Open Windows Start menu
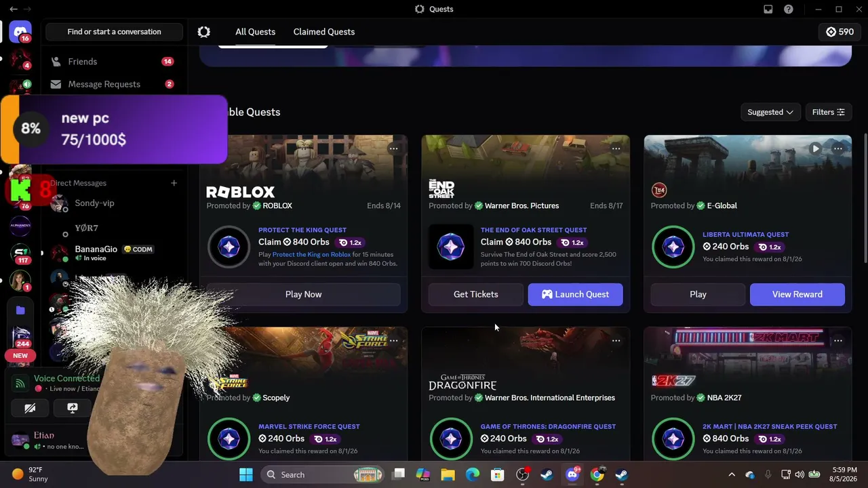 (x=246, y=474)
